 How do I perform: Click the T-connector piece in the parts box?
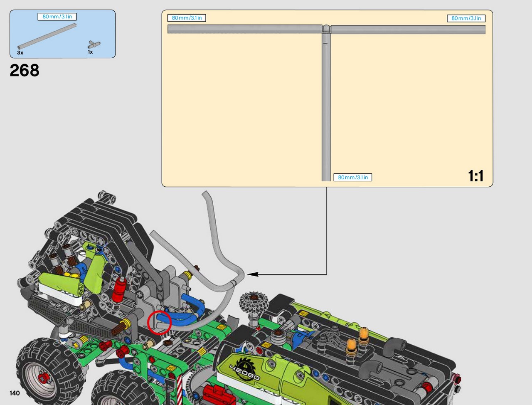point(94,44)
